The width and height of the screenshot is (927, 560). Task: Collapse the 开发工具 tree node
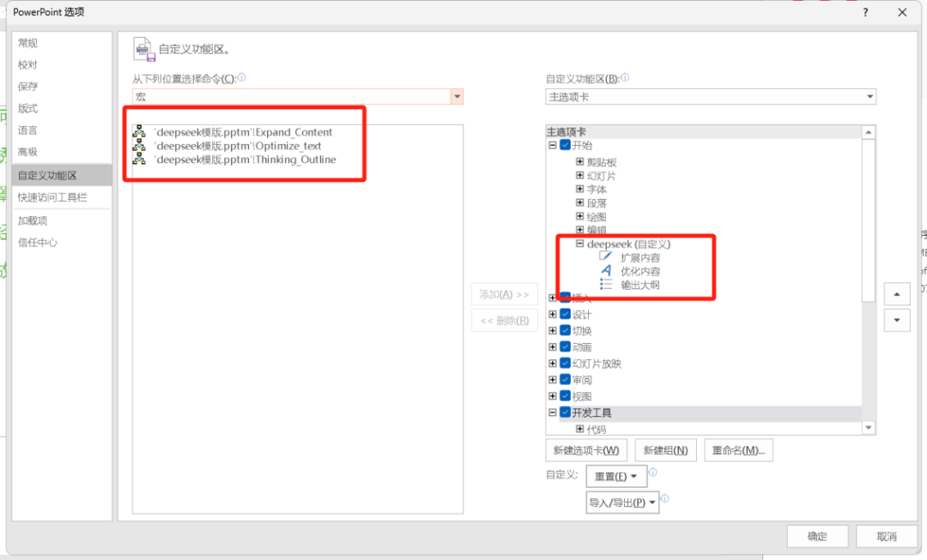click(x=552, y=412)
